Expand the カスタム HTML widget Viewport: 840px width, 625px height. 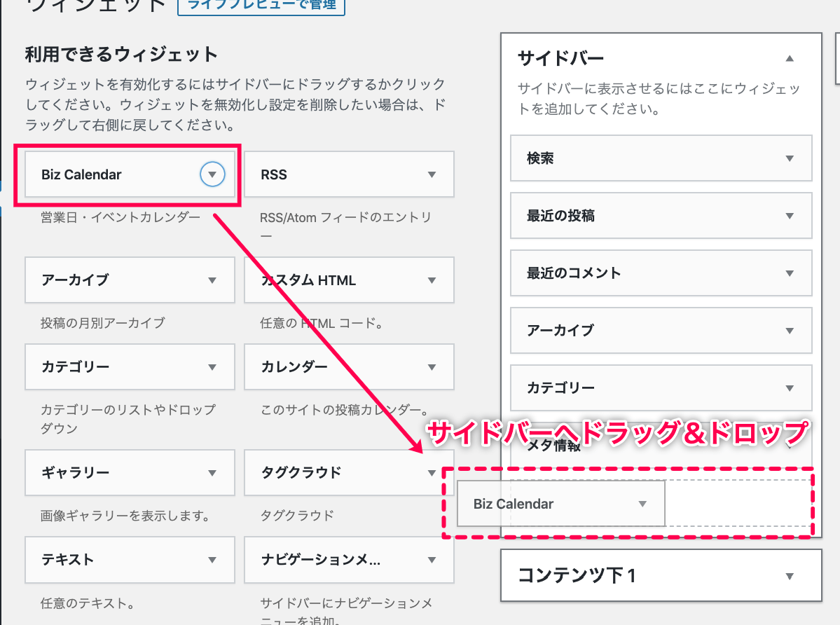[x=432, y=280]
